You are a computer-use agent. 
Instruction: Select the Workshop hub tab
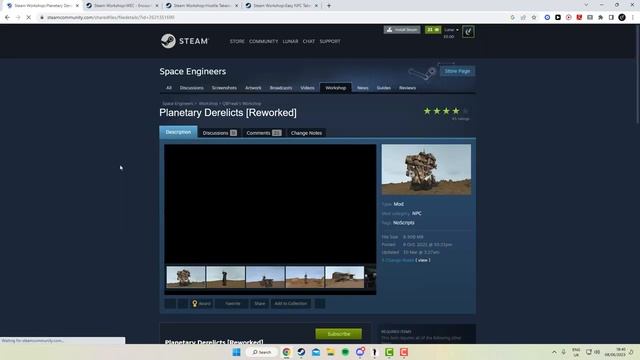pyautogui.click(x=336, y=88)
